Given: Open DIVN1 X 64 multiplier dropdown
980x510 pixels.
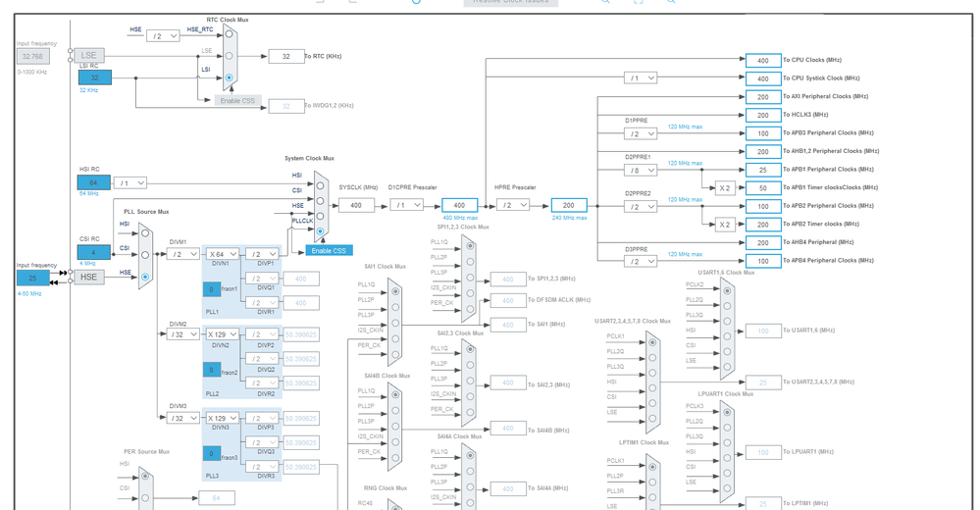Looking at the screenshot, I should [x=223, y=254].
